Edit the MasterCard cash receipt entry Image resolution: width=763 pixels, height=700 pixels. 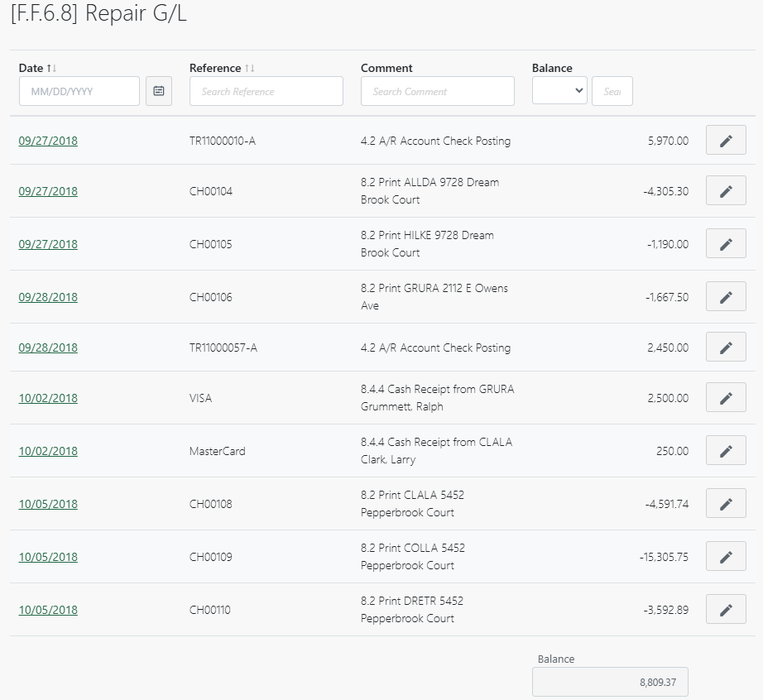[x=725, y=450]
